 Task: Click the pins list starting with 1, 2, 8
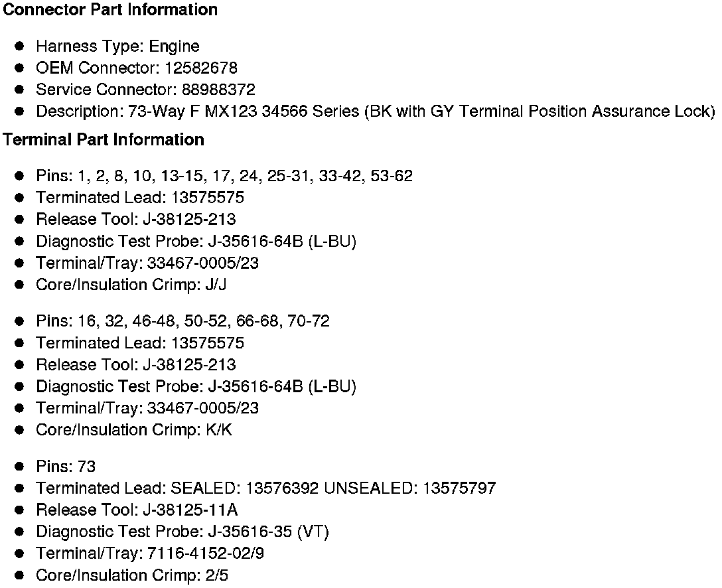[224, 176]
